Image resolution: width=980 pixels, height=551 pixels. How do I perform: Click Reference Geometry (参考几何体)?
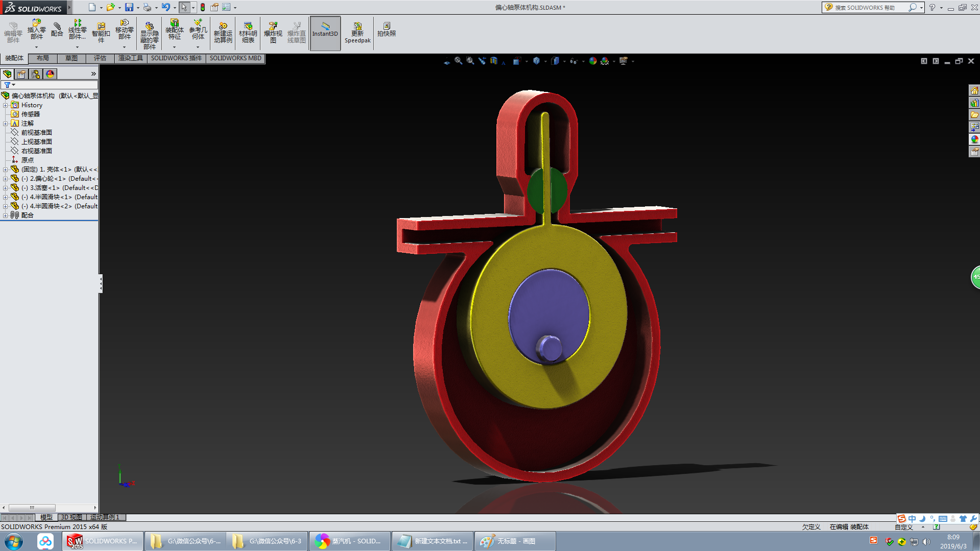[198, 30]
